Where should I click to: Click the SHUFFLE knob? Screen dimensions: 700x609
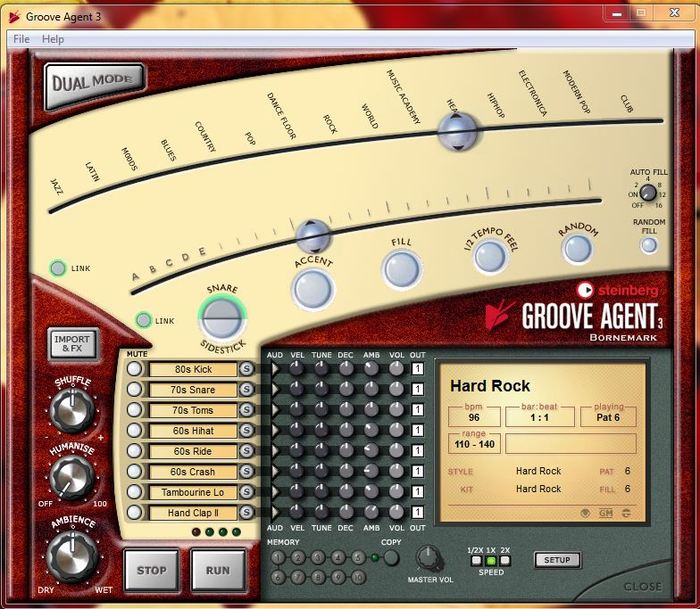pyautogui.click(x=72, y=410)
